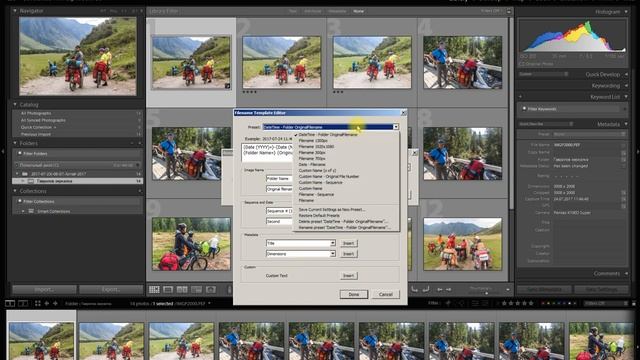The height and width of the screenshot is (360, 640).
Task: Collapse the Keyword List panel
Action: click(x=626, y=97)
